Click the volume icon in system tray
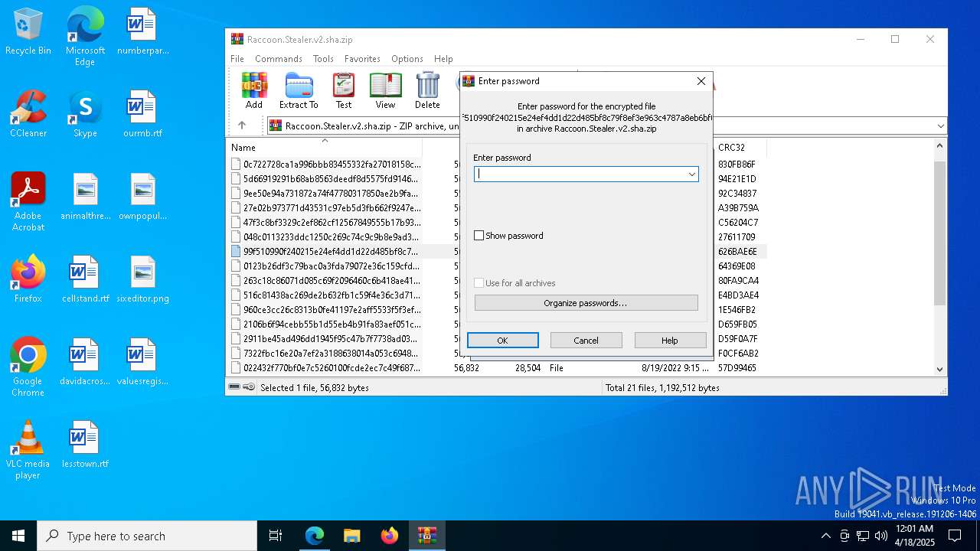The image size is (980, 551). (x=881, y=536)
